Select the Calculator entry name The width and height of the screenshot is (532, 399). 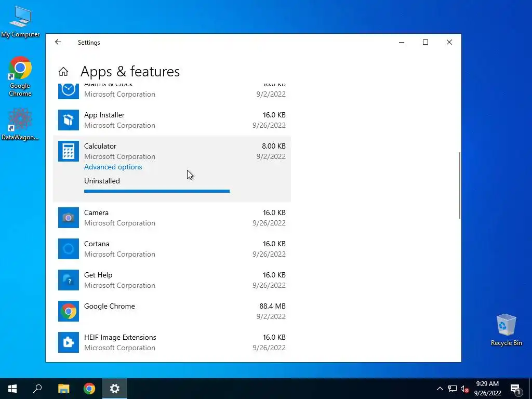point(100,146)
